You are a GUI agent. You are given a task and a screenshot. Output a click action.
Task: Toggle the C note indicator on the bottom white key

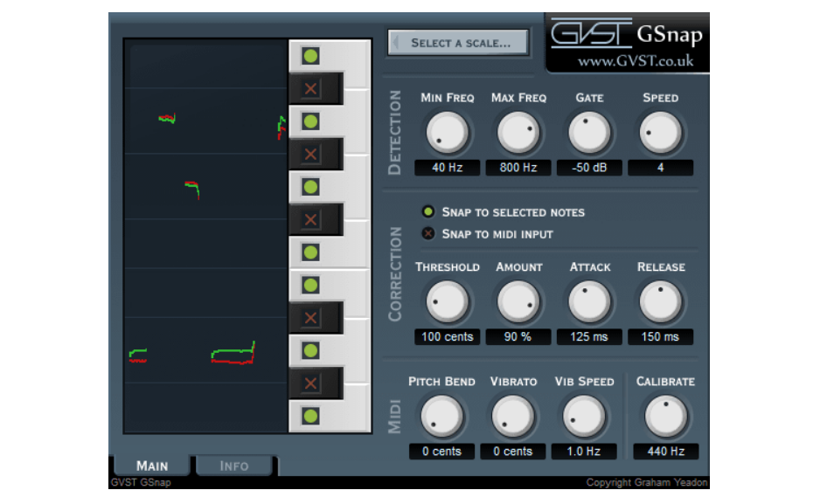click(310, 416)
